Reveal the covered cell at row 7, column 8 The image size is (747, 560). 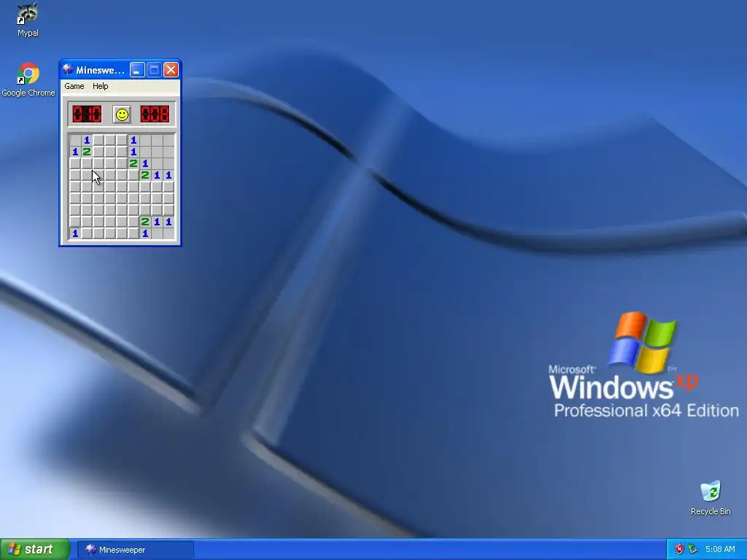[157, 210]
